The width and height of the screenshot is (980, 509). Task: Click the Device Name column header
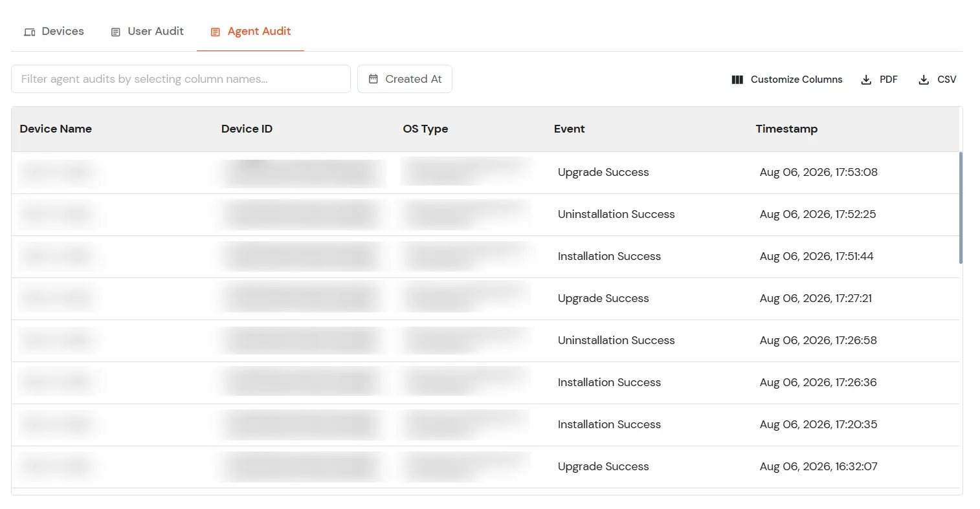56,129
